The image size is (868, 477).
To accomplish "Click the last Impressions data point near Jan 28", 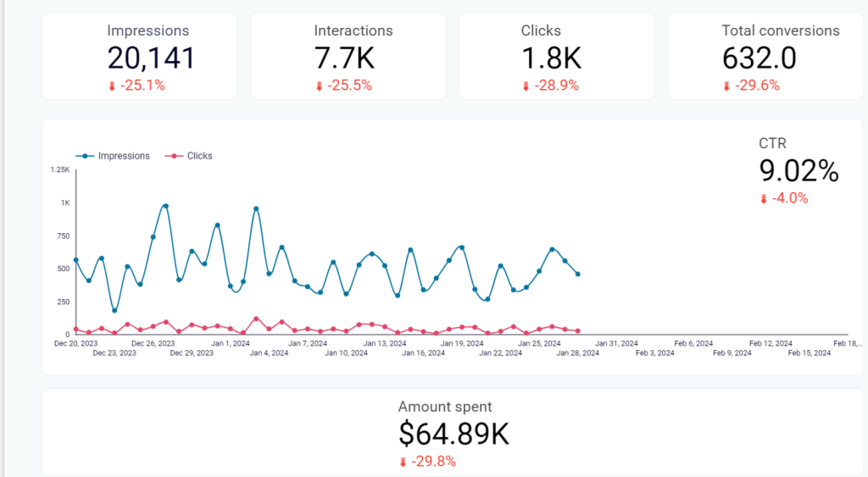I will [578, 274].
